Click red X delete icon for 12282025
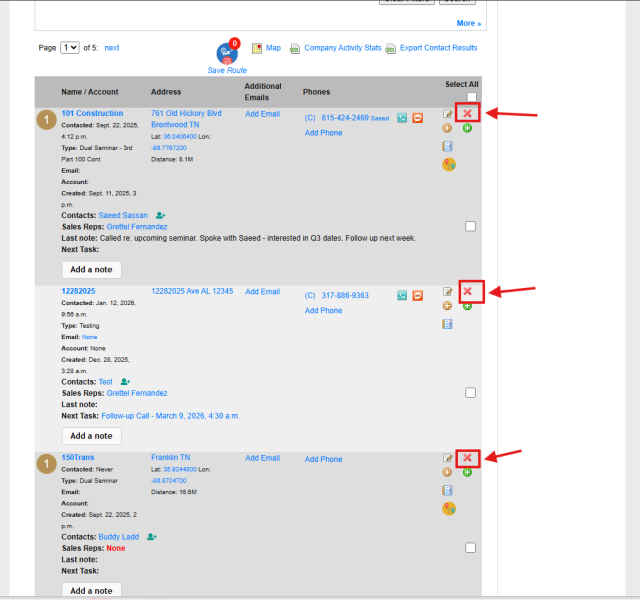640x600 pixels. [x=467, y=291]
